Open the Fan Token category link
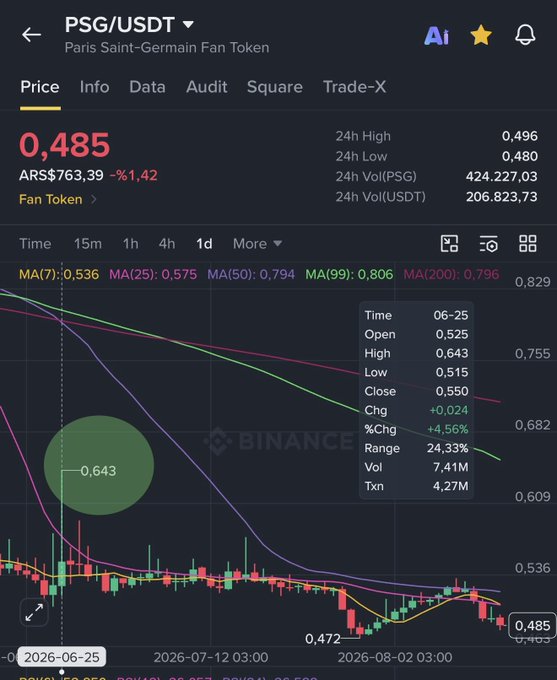Screen dimensions: 557x680 [58, 199]
